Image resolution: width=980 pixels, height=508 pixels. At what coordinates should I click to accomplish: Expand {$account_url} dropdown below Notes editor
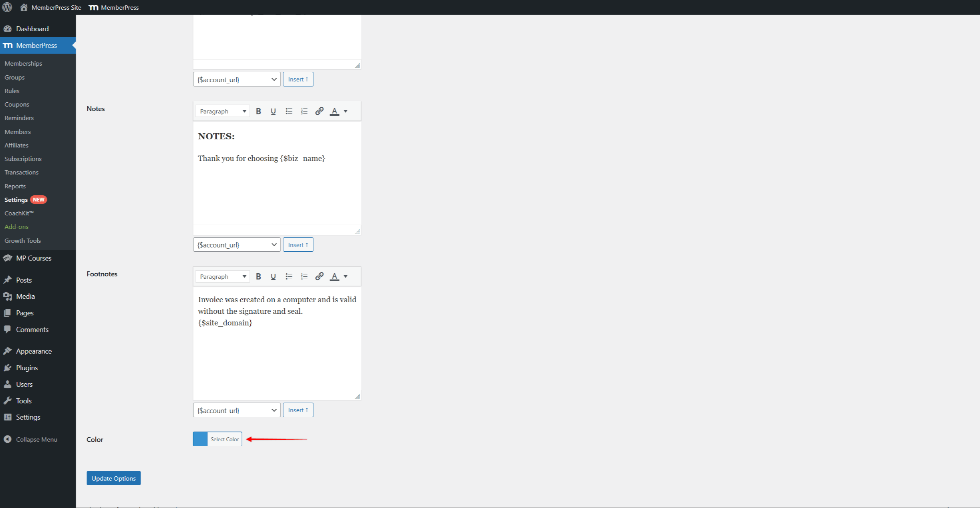pos(236,245)
